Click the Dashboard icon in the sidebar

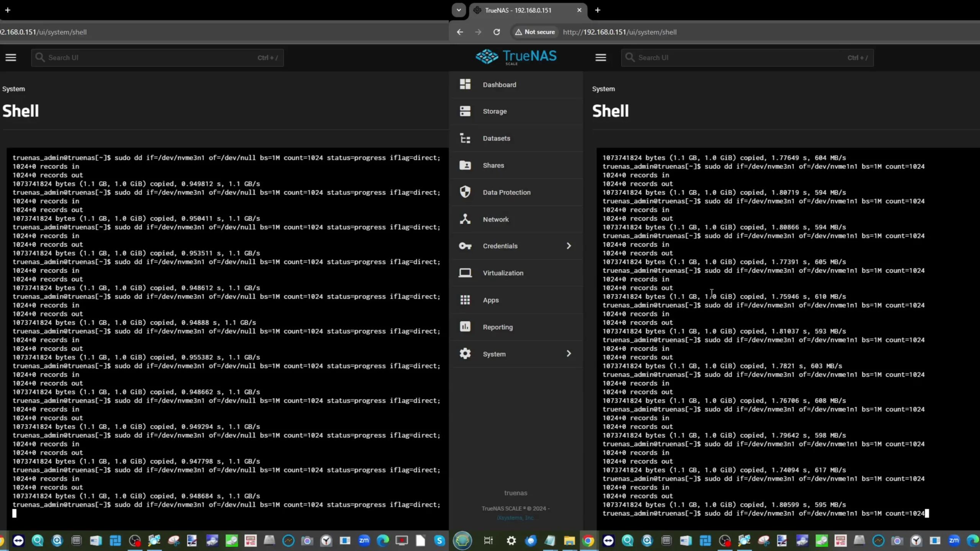click(465, 84)
